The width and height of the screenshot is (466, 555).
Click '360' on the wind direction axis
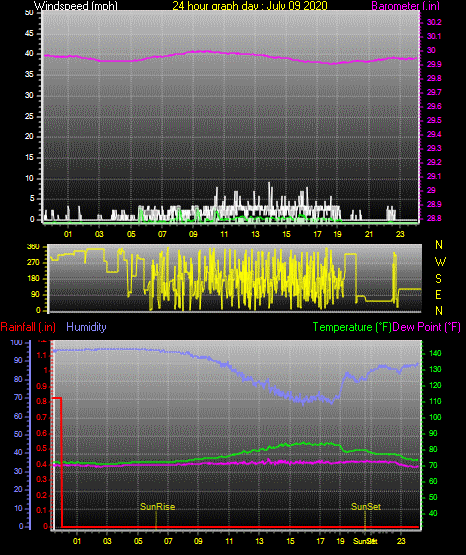pos(34,247)
